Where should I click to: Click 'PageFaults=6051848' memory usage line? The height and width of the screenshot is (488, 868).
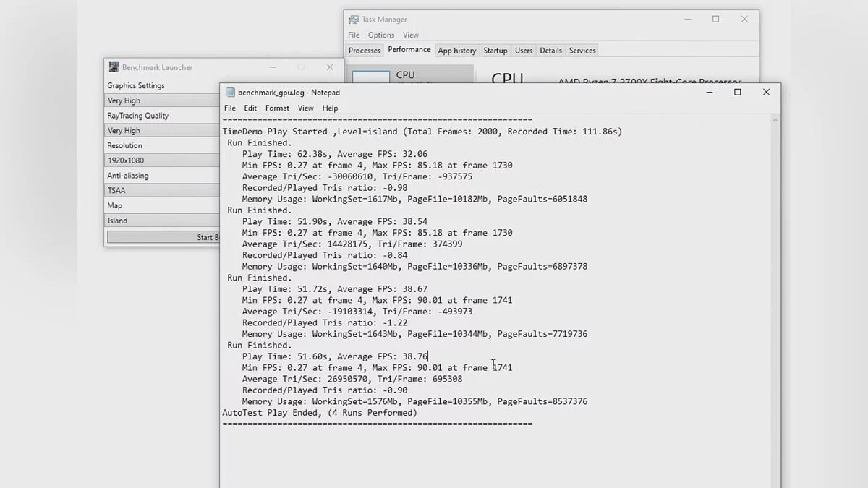pyautogui.click(x=414, y=199)
